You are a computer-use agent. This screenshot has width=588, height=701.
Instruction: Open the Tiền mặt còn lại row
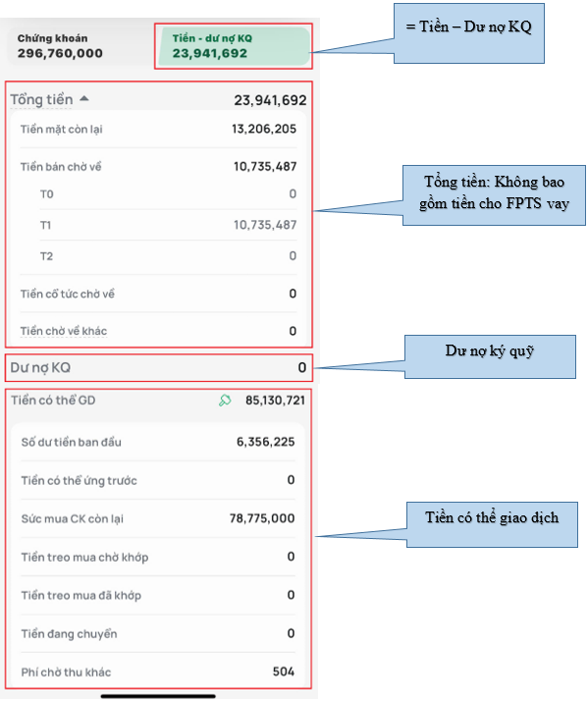pos(158,130)
